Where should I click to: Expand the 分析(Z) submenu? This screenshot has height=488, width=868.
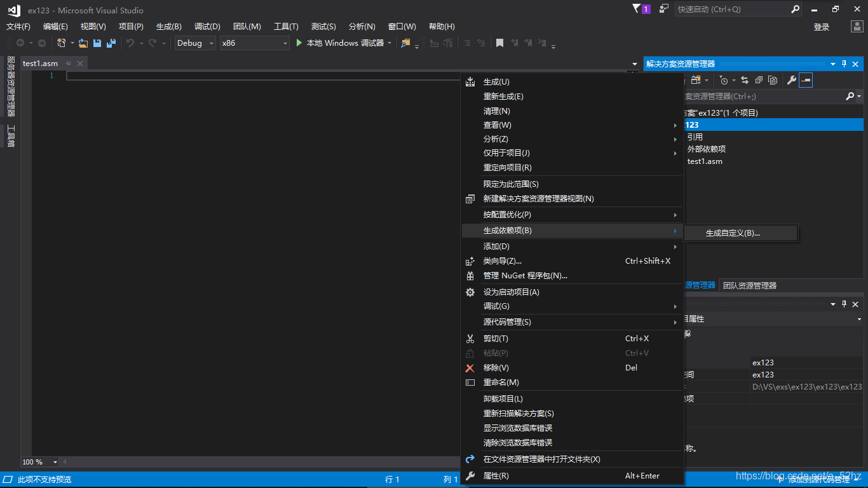click(572, 139)
